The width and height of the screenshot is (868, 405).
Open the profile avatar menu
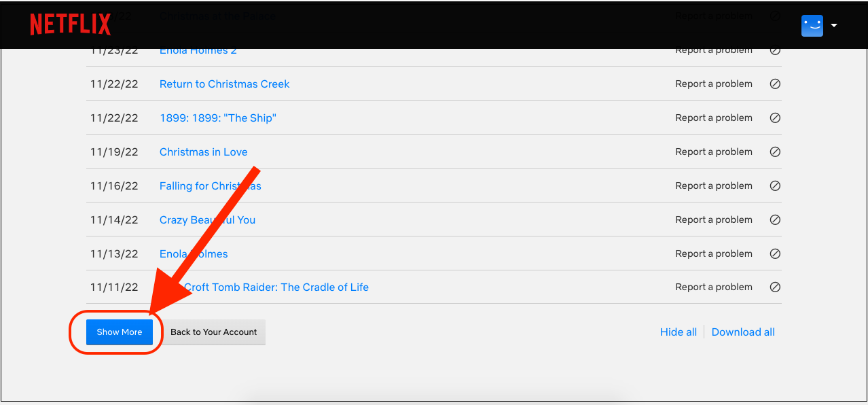click(812, 25)
